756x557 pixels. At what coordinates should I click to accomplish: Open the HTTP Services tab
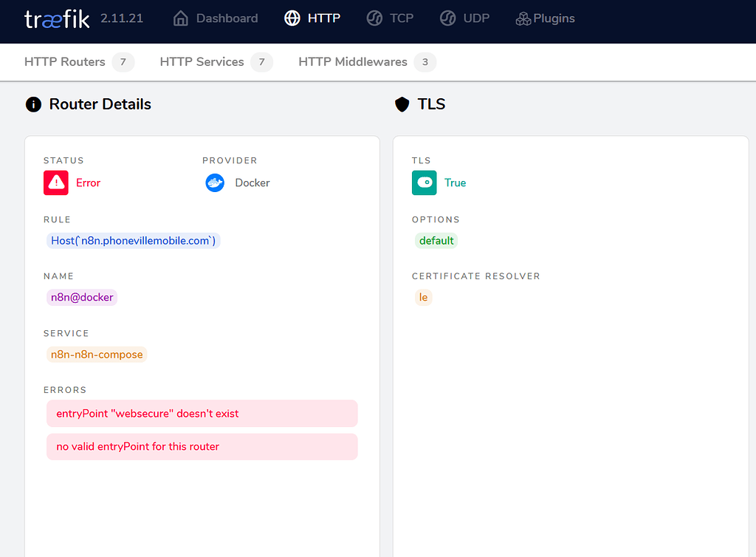(x=202, y=62)
